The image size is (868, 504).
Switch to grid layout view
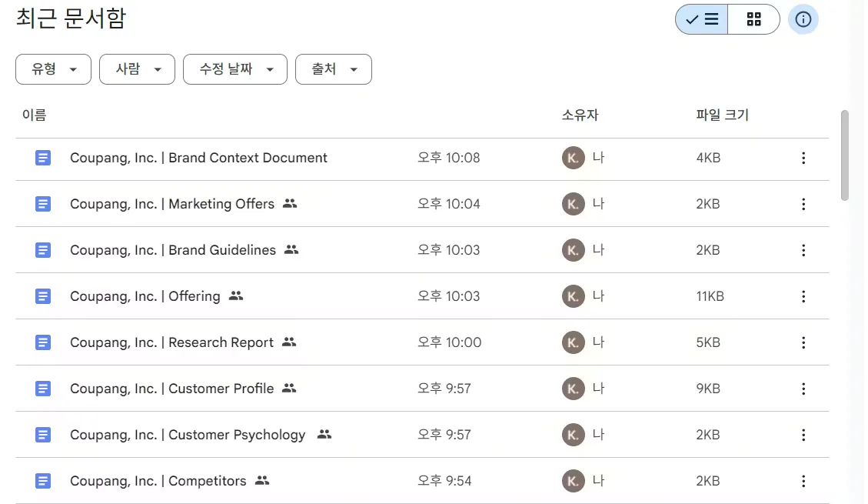[x=753, y=19]
